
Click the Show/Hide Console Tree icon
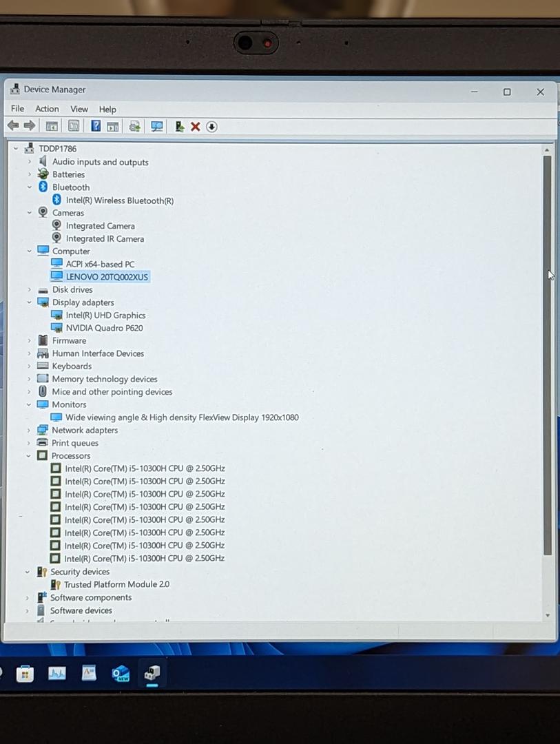pyautogui.click(x=51, y=126)
